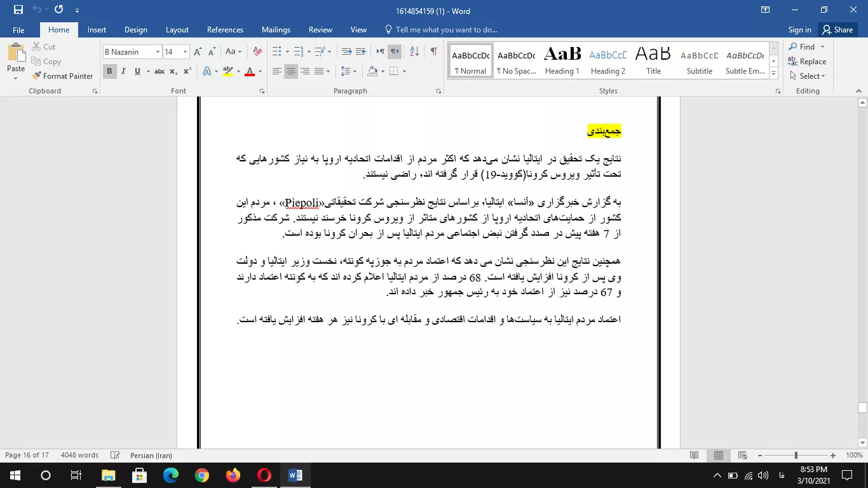The image size is (868, 488).
Task: Shrink font size with the smaller A icon
Action: [x=212, y=51]
